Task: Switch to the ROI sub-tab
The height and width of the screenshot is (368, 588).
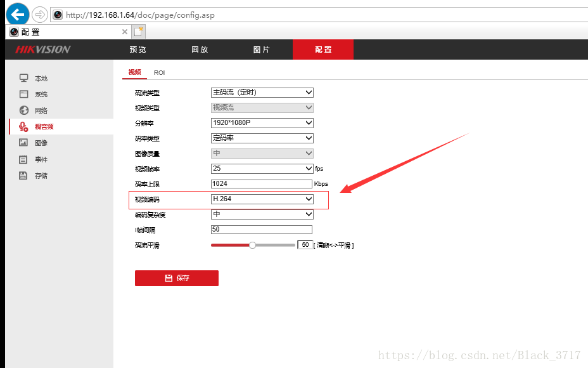Action: (x=160, y=72)
